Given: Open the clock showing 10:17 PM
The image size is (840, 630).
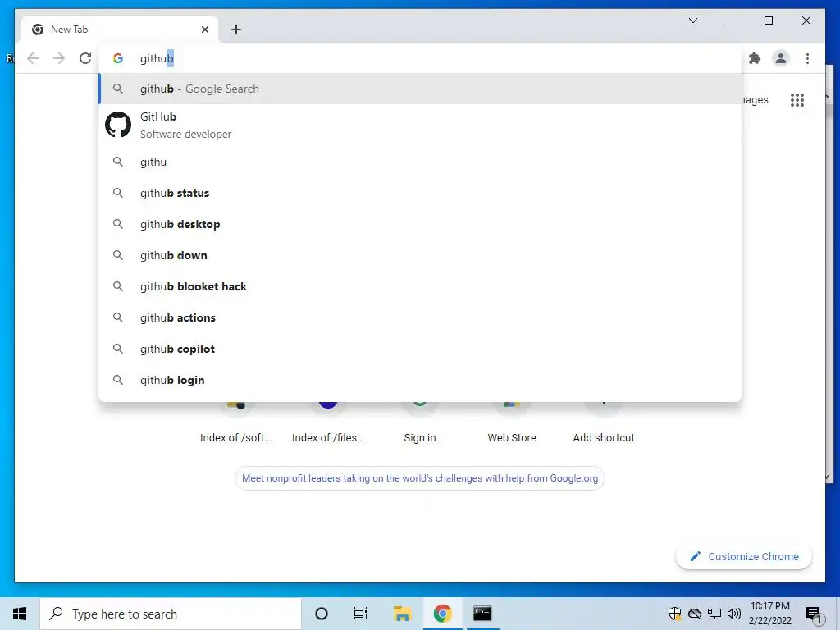Looking at the screenshot, I should click(769, 614).
